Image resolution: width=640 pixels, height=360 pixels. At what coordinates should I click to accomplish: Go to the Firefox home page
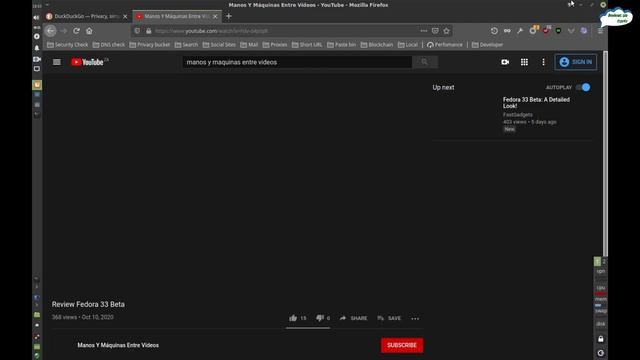point(89,31)
